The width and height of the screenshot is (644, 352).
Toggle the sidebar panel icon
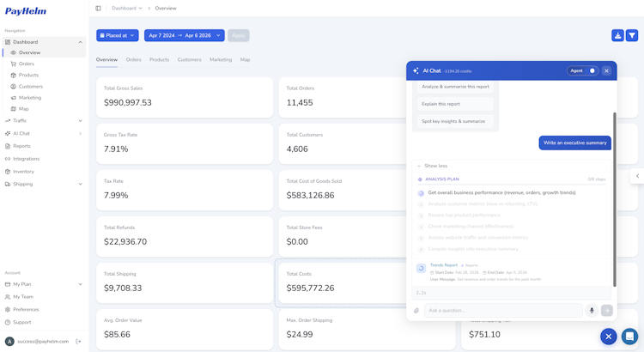coord(98,9)
